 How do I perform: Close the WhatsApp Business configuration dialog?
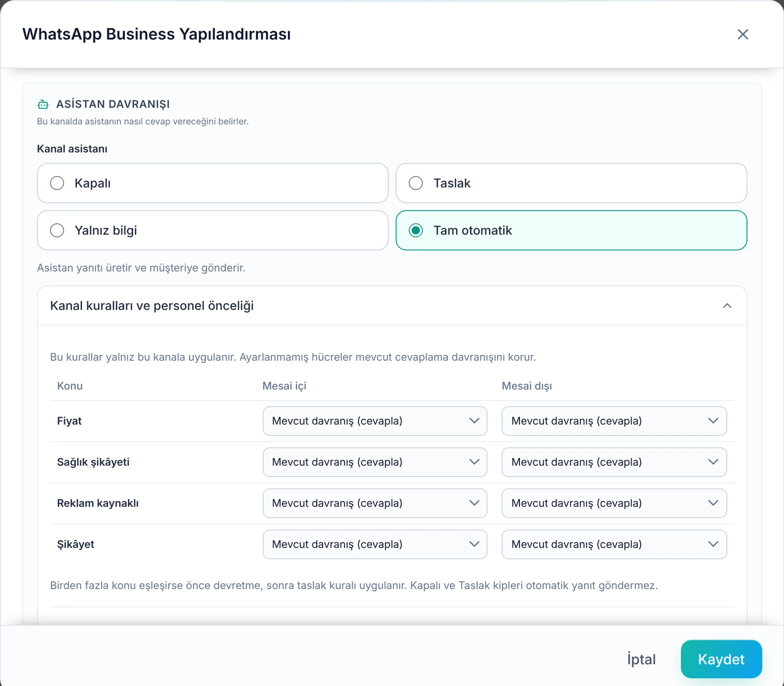point(743,34)
